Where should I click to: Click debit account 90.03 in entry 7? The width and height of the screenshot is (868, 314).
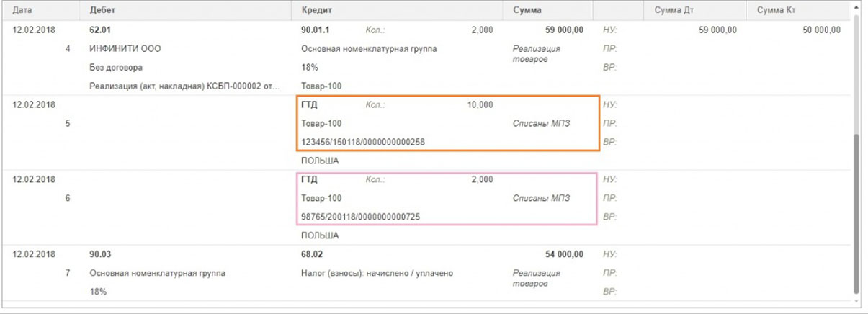point(100,254)
